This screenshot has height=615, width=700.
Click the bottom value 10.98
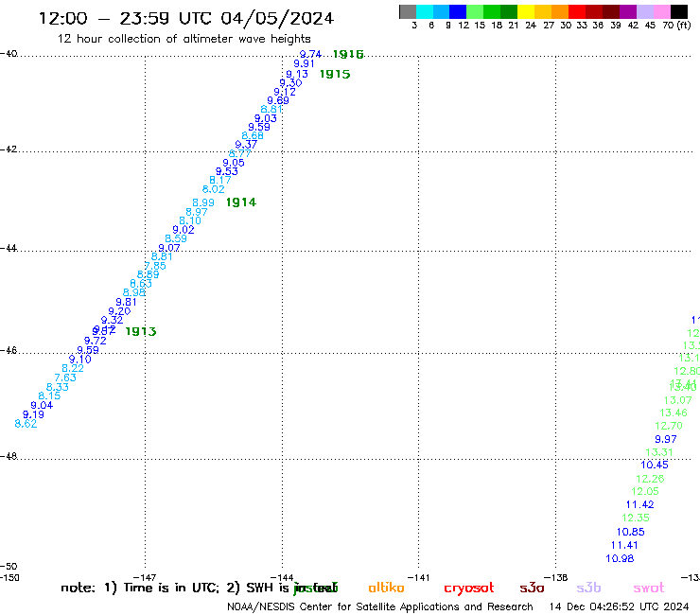coord(620,558)
